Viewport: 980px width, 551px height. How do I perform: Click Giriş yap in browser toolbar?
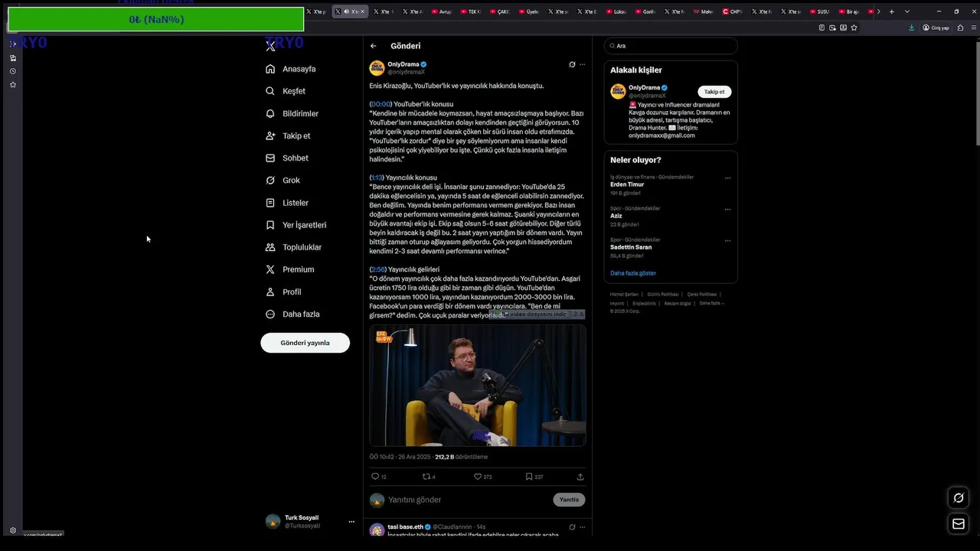click(x=936, y=28)
